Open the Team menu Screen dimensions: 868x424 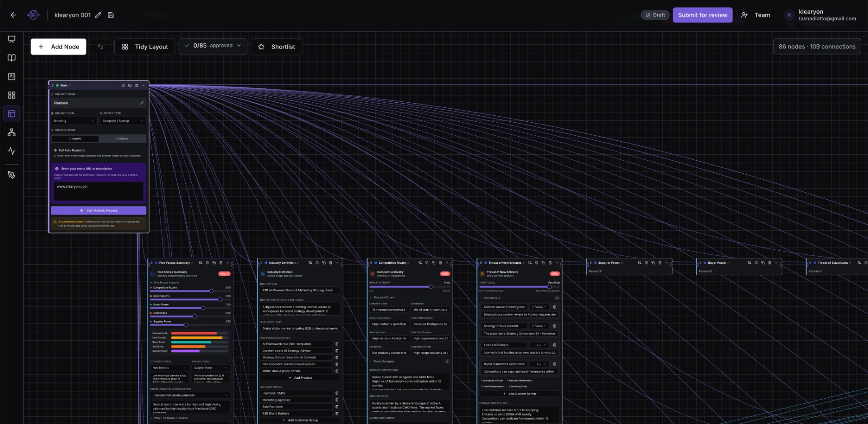pyautogui.click(x=756, y=15)
